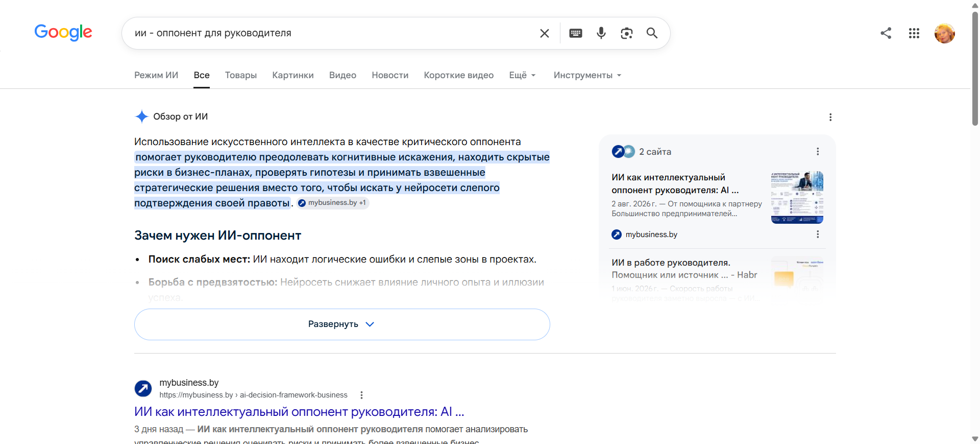Image resolution: width=980 pixels, height=444 pixels.
Task: Open the Короткие видео tab
Action: 459,75
